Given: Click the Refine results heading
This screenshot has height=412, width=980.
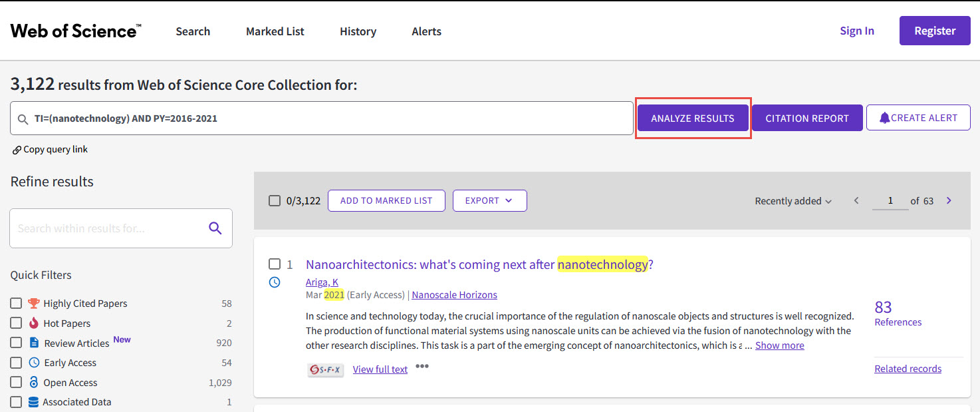Looking at the screenshot, I should click(52, 182).
